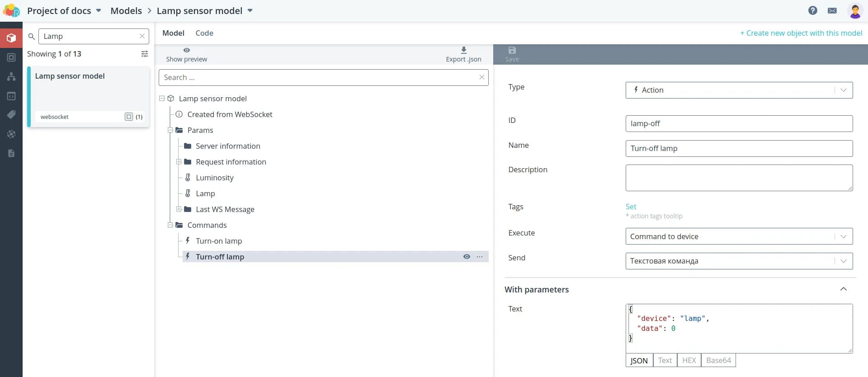Screen dimensions: 868x377
Task: Select the Turn-on lamp command
Action: click(x=219, y=241)
